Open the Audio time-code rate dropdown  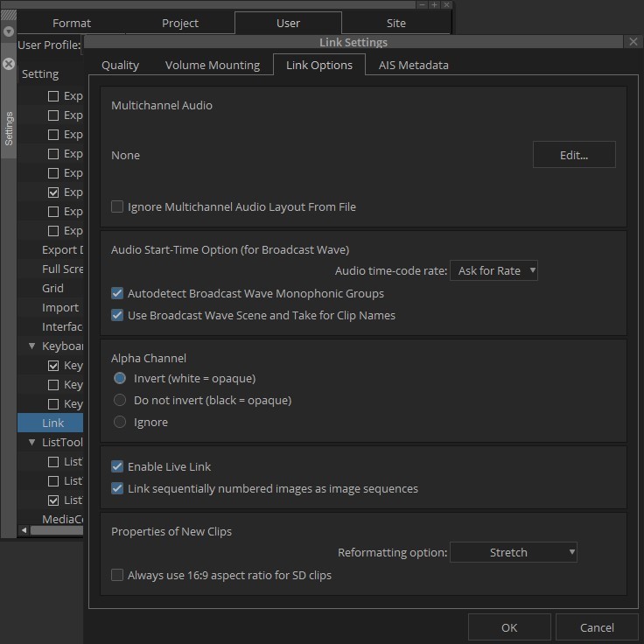click(x=493, y=271)
